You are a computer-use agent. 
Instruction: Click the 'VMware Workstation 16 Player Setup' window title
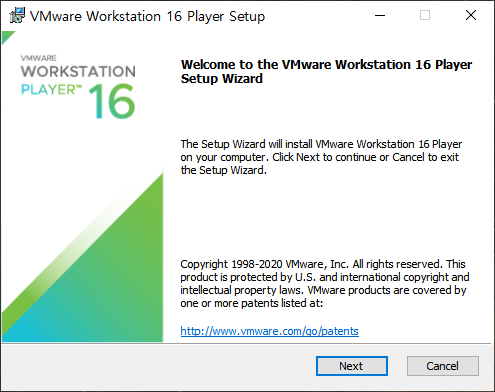[x=147, y=16]
